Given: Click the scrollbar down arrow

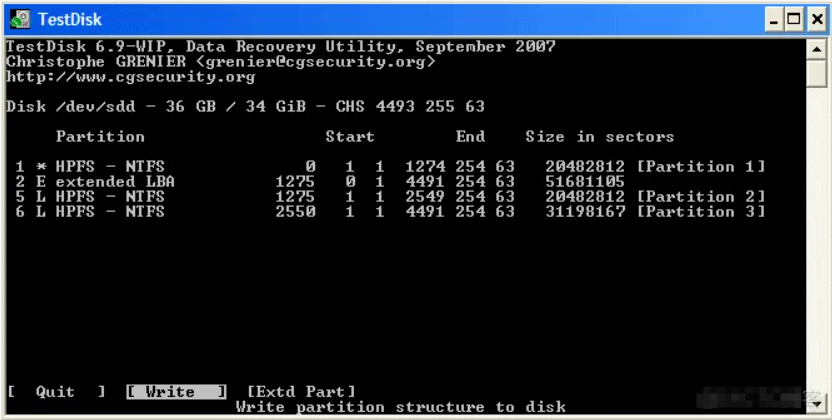Looking at the screenshot, I should point(816,404).
